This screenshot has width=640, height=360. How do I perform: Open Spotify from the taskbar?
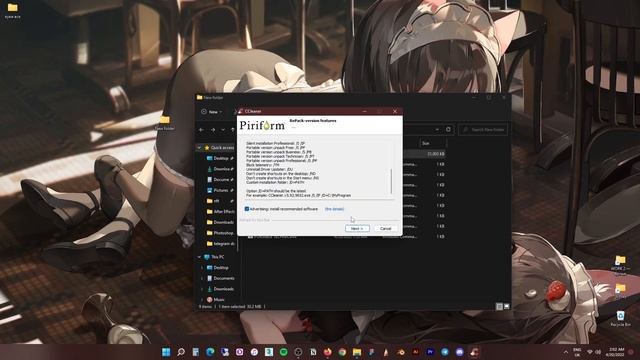point(283,352)
